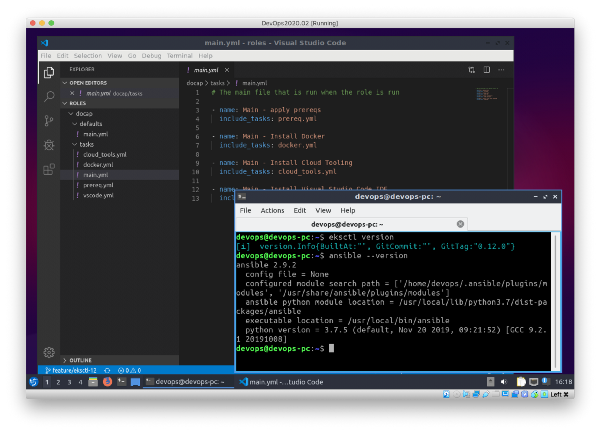The width and height of the screenshot is (600, 433).
Task: Launch the file manager from the taskbar
Action: [x=93, y=381]
